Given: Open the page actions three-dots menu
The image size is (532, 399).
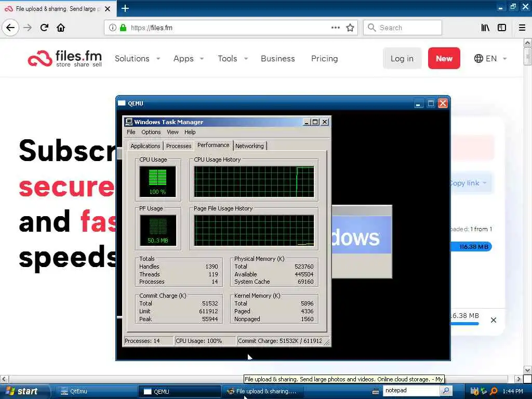Looking at the screenshot, I should click(335, 28).
